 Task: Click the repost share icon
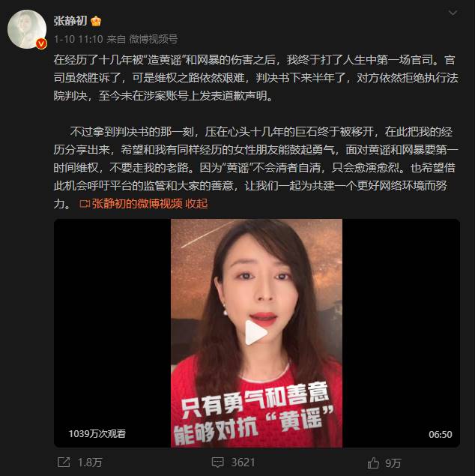[64, 463]
